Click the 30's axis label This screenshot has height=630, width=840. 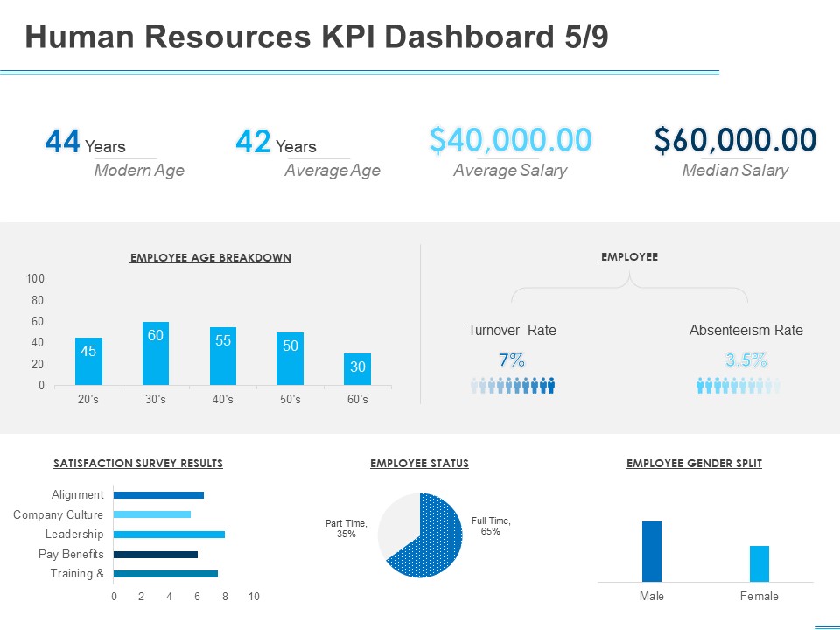tap(156, 400)
